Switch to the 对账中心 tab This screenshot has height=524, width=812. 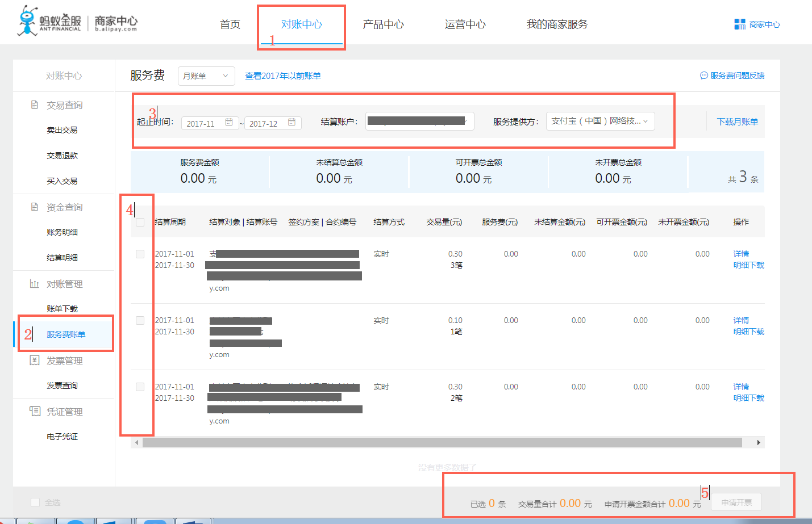pyautogui.click(x=302, y=24)
